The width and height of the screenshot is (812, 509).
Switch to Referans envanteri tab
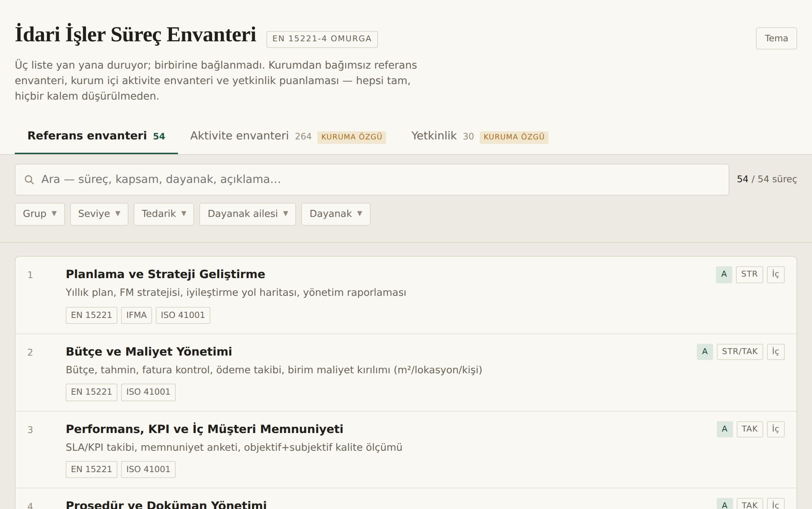[x=96, y=136]
